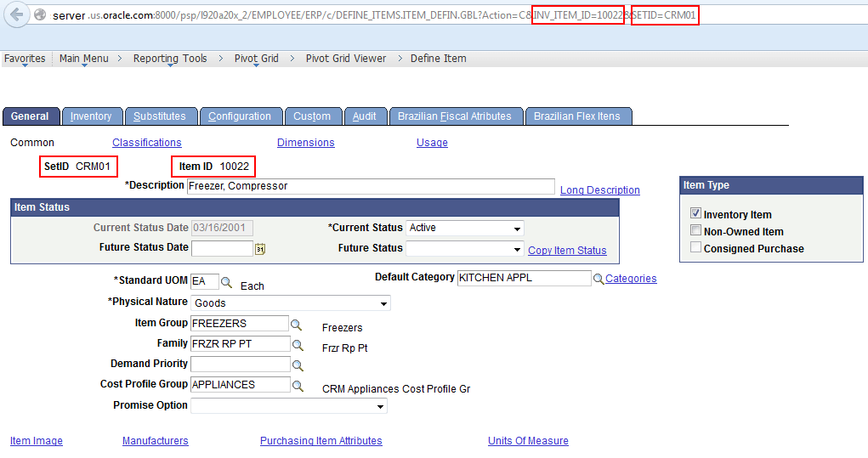This screenshot has width=868, height=458.
Task: Click the Common section label
Action: pos(32,143)
